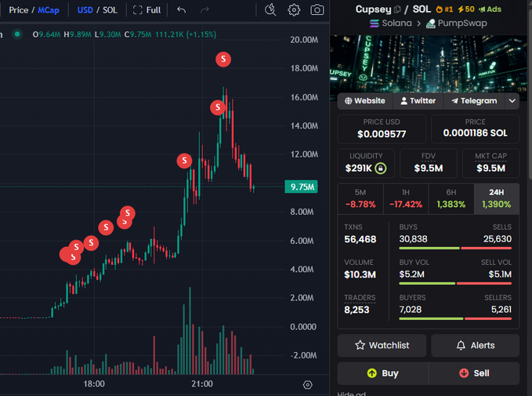Click the S sell marker near 18.00M
532x396 pixels.
pos(223,60)
